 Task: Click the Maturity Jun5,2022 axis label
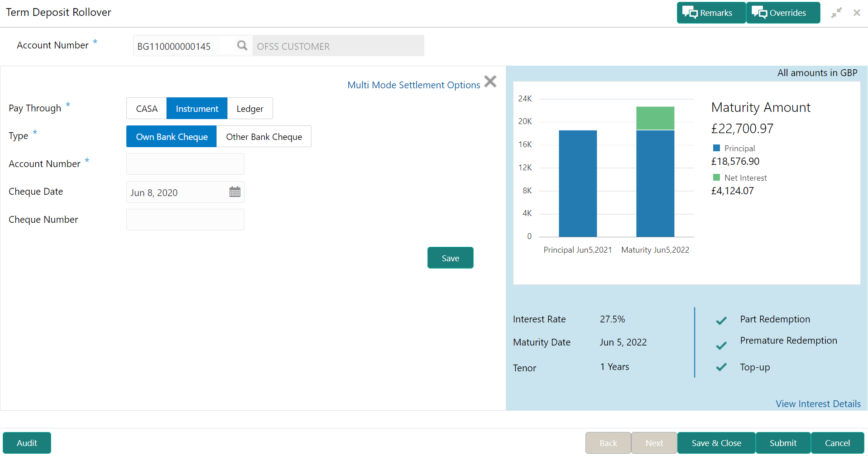[x=655, y=250]
